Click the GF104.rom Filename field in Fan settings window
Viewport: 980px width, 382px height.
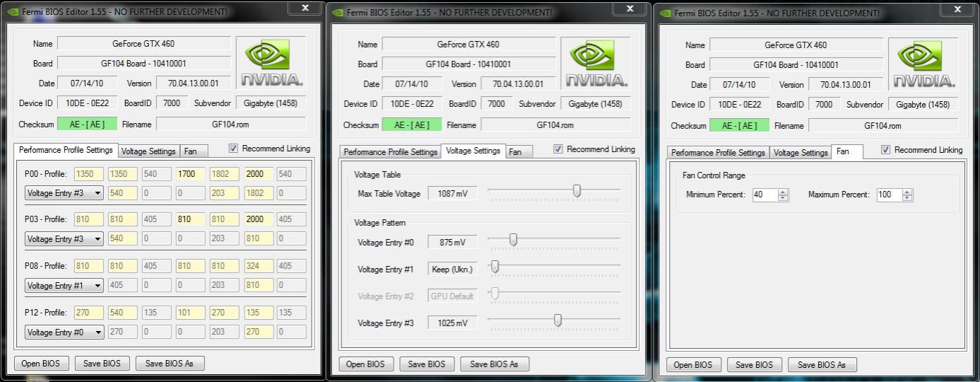point(883,125)
